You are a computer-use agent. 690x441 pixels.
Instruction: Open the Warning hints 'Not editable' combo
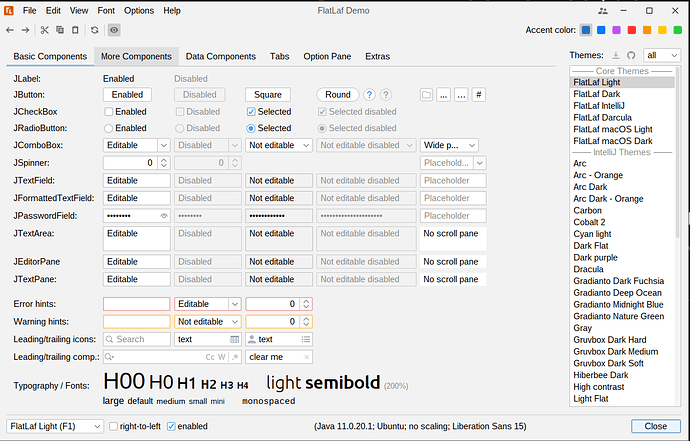208,322
